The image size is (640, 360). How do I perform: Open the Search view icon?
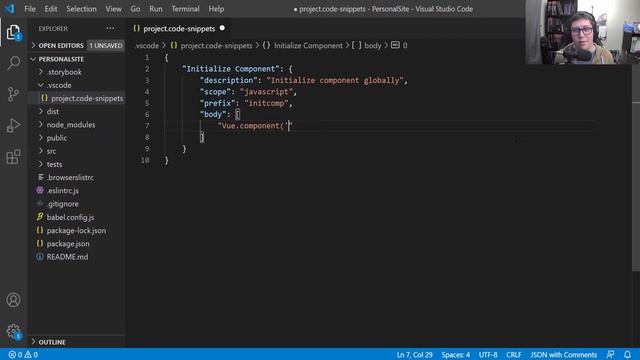13,63
